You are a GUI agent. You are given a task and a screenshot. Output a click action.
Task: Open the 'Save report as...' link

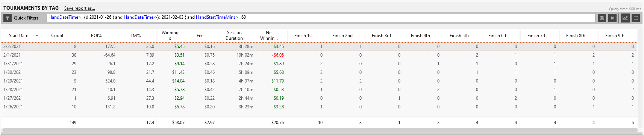(79, 8)
